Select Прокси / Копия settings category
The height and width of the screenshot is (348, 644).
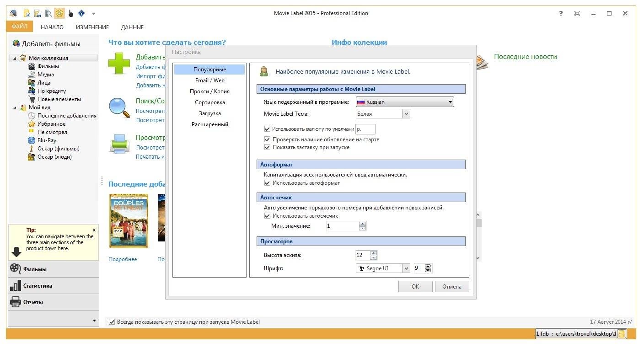pos(209,91)
